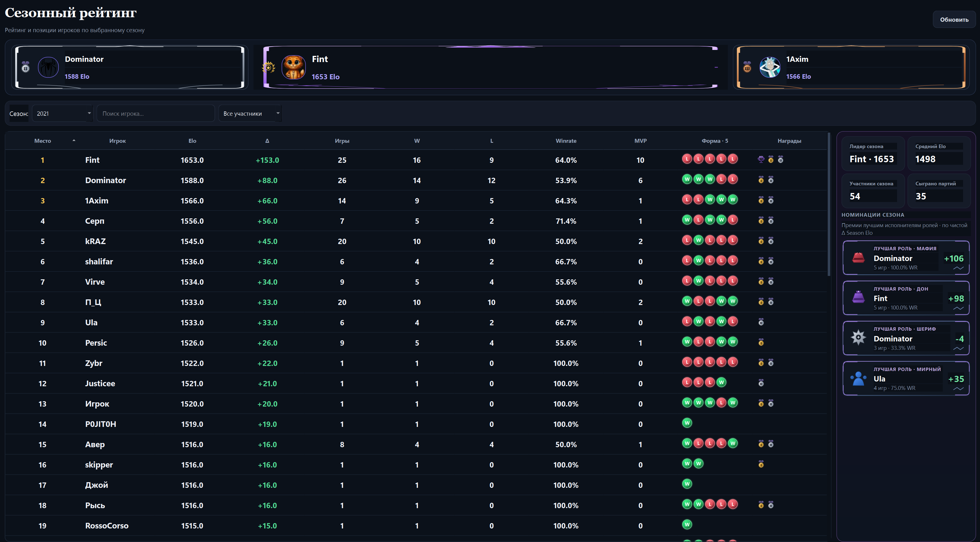Open the season dropdown showing 2021

coord(62,113)
